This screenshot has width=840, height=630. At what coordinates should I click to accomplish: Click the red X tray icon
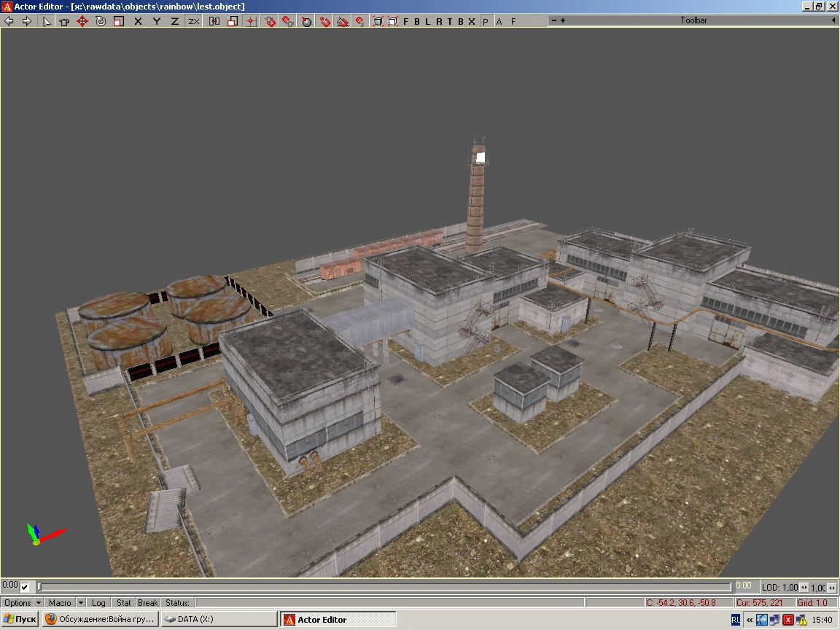pos(788,620)
